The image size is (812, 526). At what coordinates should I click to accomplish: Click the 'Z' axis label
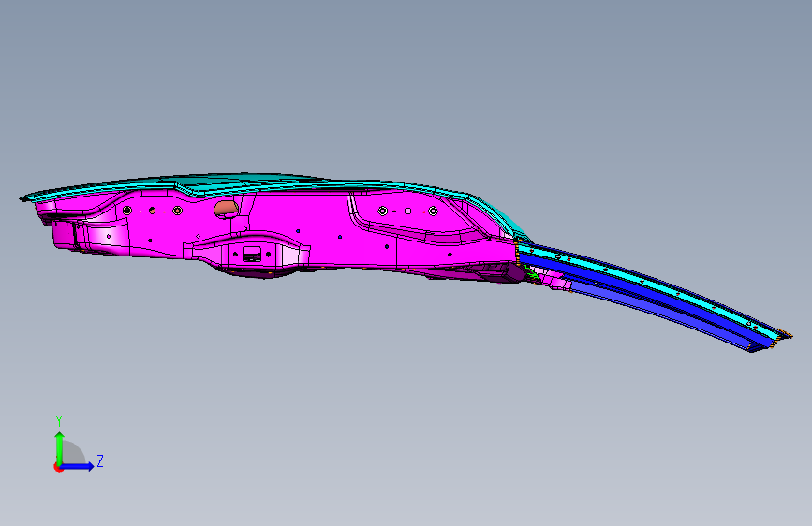100,460
